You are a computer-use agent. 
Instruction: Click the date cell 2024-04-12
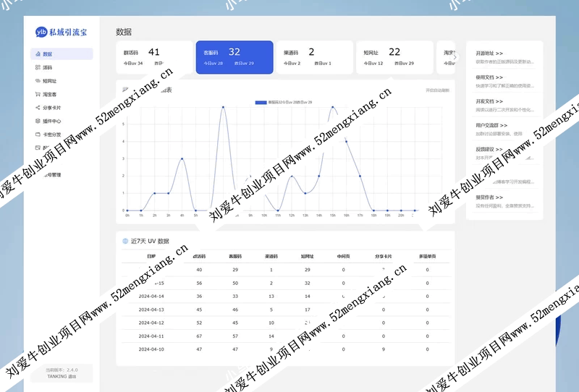click(x=151, y=323)
